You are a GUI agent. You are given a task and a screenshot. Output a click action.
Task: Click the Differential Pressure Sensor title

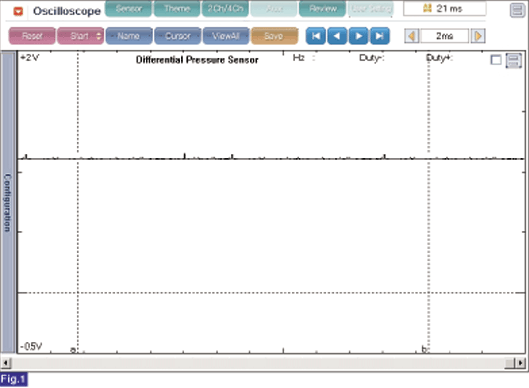coord(197,60)
